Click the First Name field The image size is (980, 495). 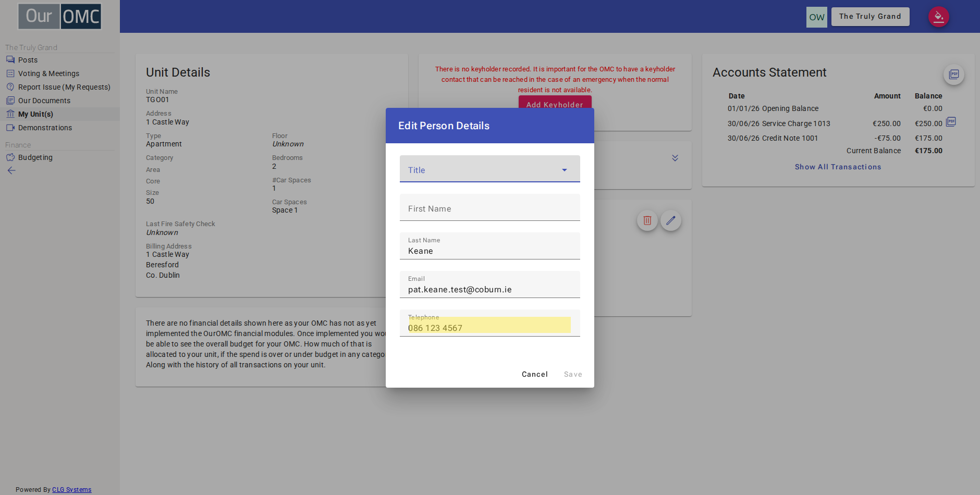click(490, 207)
